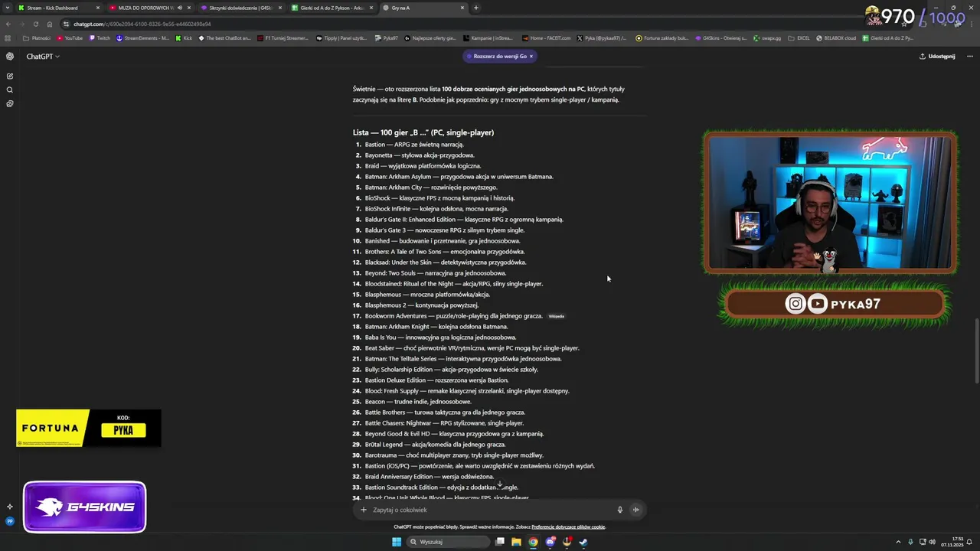Open the StreamElements bookmark
This screenshot has width=980, height=551.
(x=143, y=37)
